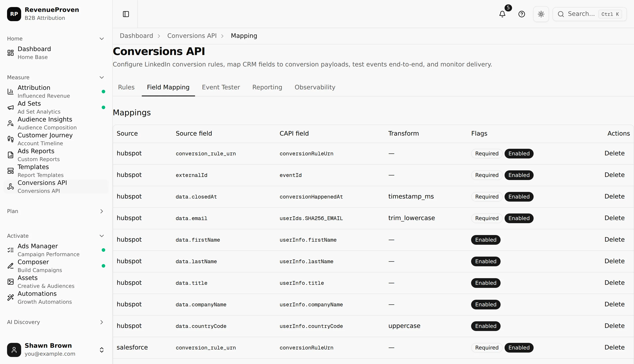The image size is (634, 364).
Task: Click the Automations magic wand icon
Action: coord(11,298)
